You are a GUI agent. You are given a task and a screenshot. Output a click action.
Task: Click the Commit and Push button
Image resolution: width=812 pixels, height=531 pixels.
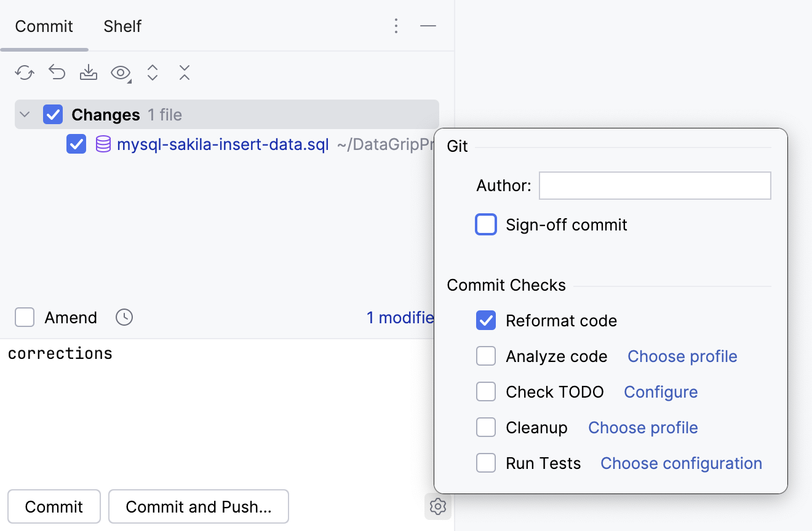click(198, 506)
